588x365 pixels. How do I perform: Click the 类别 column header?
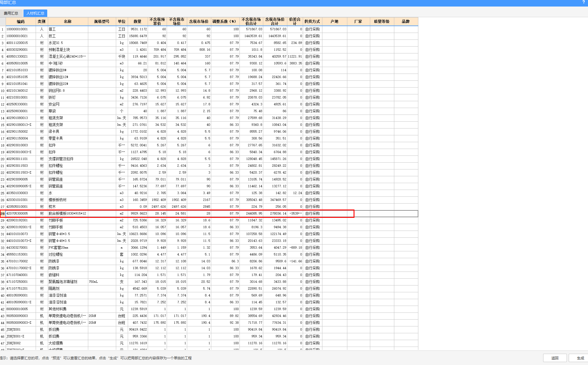pos(42,22)
